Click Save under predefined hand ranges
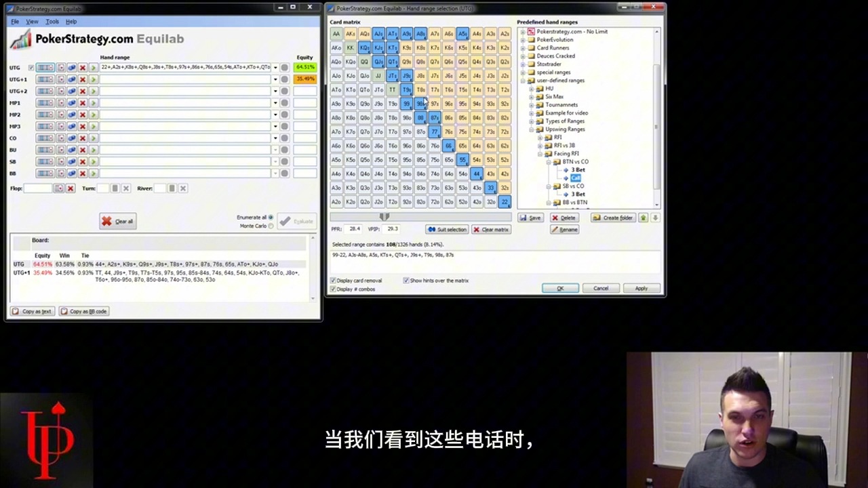 (531, 218)
